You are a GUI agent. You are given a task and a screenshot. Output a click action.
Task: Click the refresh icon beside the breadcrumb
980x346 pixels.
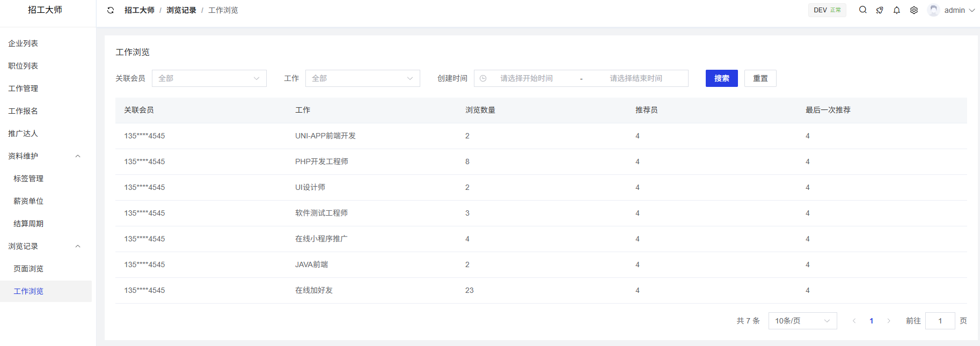tap(111, 10)
